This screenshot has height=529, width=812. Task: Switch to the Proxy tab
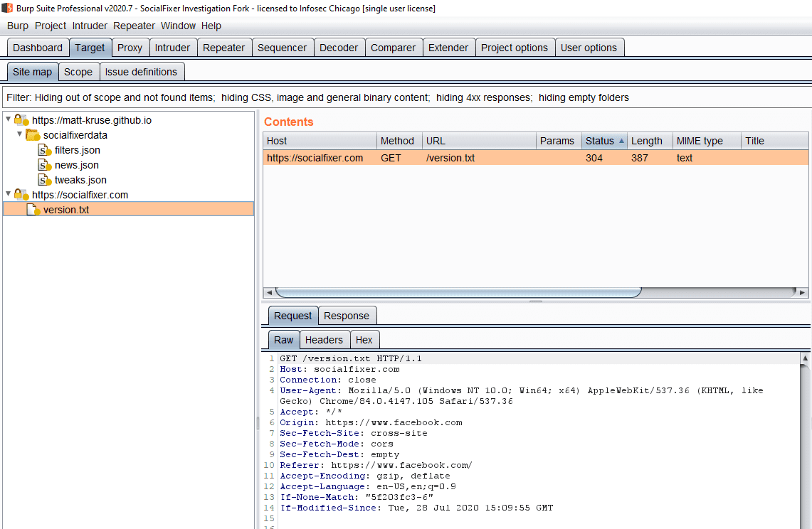[x=130, y=48]
